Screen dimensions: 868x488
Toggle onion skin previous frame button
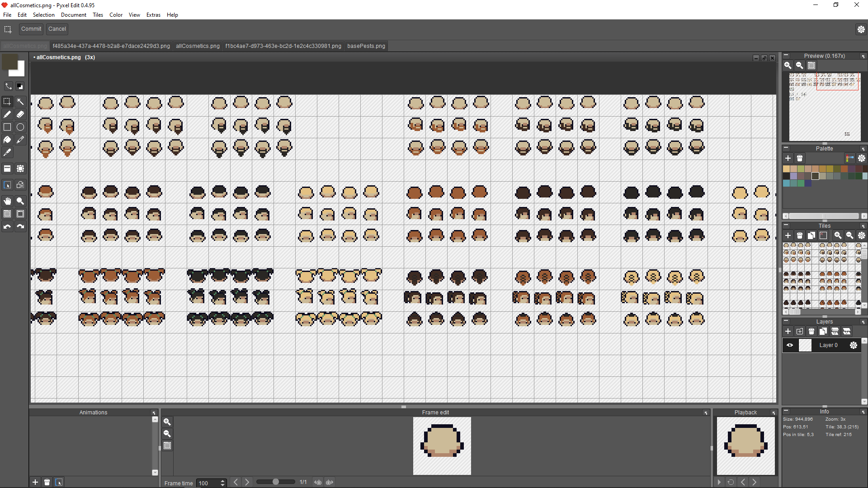[318, 483]
